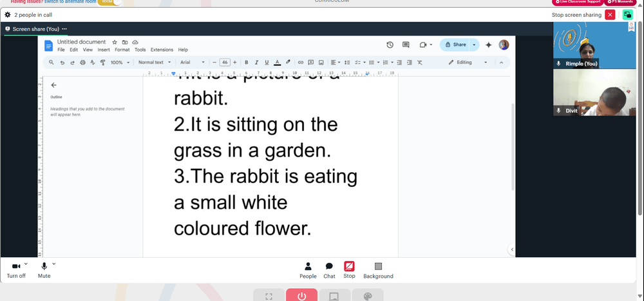Expand the Normal text style dropdown
The width and height of the screenshot is (644, 301).
pyautogui.click(x=155, y=63)
